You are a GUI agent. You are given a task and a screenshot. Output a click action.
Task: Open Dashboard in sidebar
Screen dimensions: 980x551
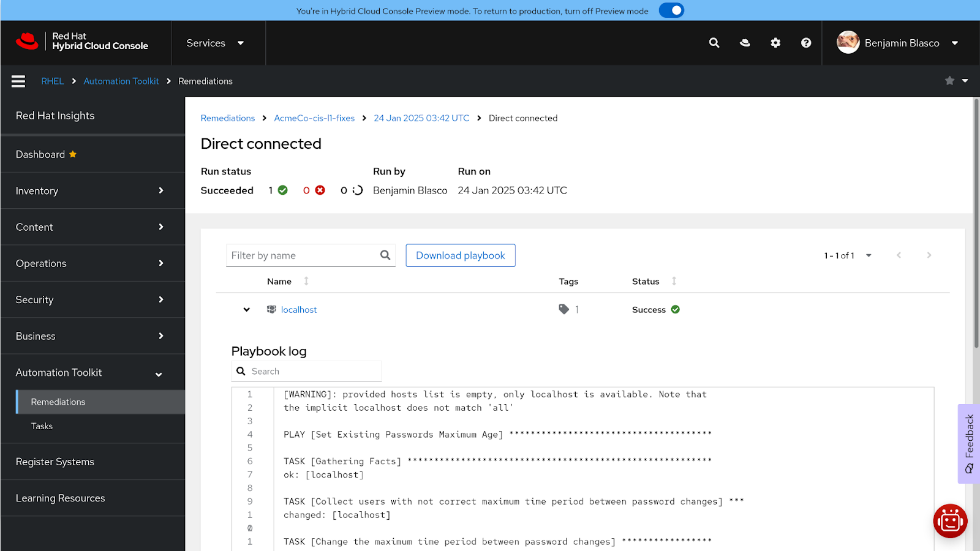92,154
